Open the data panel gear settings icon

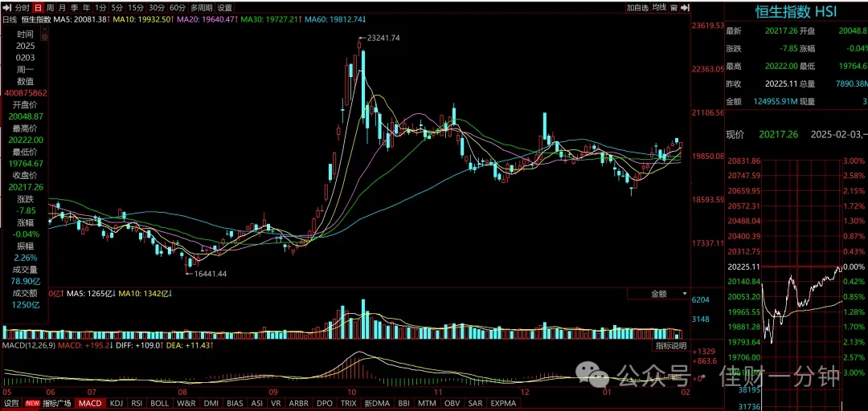44,36
